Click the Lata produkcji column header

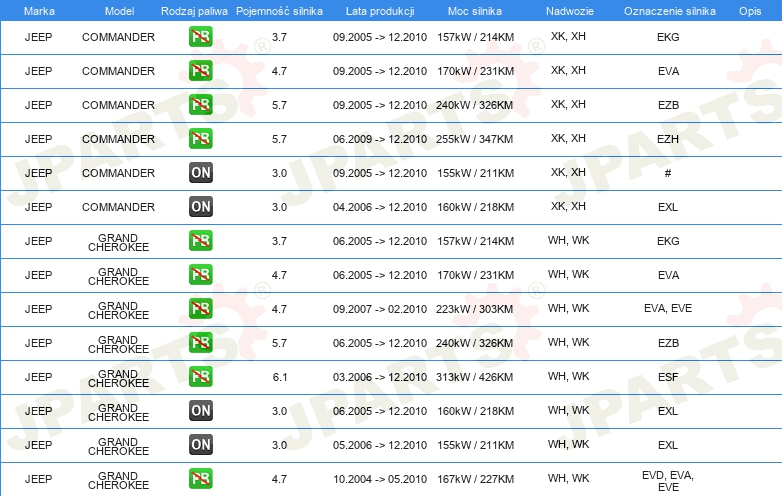[x=380, y=11]
